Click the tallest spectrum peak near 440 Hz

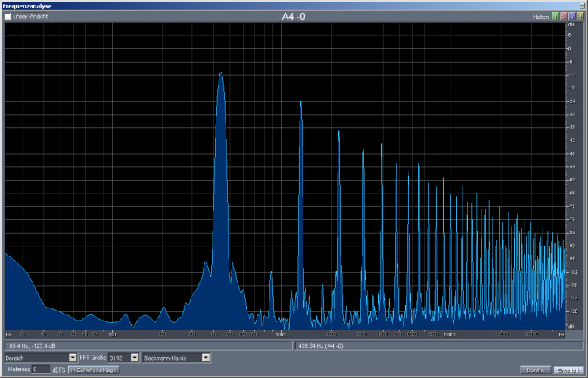[x=221, y=74]
